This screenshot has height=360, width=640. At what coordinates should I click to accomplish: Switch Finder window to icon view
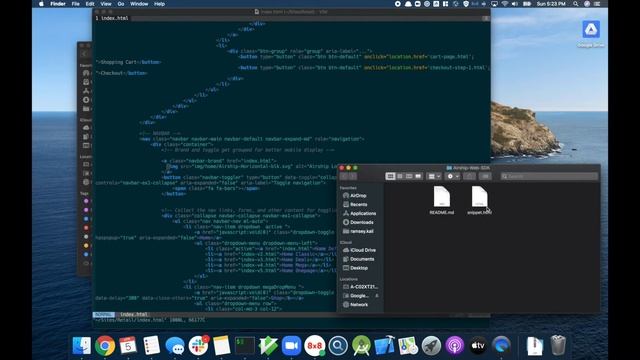click(390, 176)
